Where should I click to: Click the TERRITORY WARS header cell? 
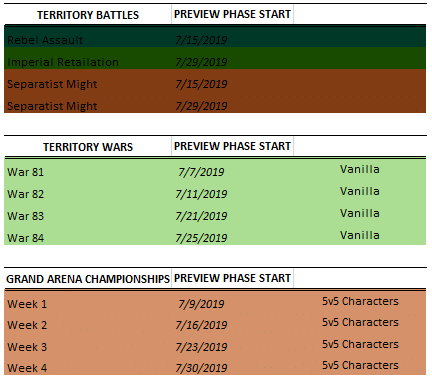tap(88, 147)
